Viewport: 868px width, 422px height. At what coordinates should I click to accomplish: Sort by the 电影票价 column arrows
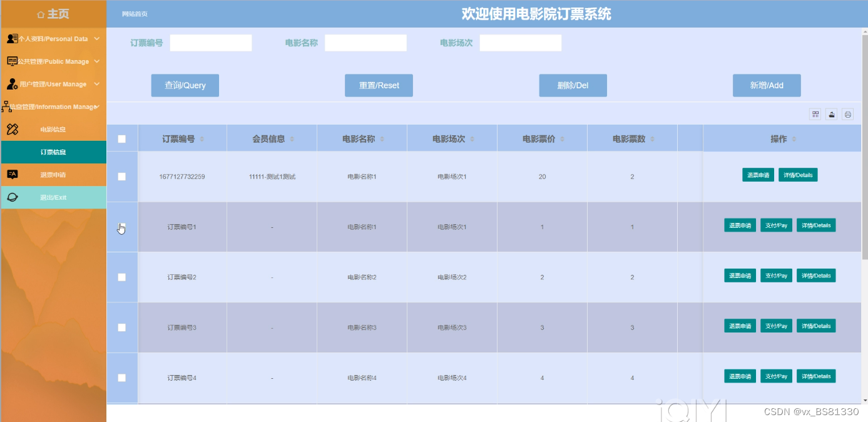[x=563, y=139]
